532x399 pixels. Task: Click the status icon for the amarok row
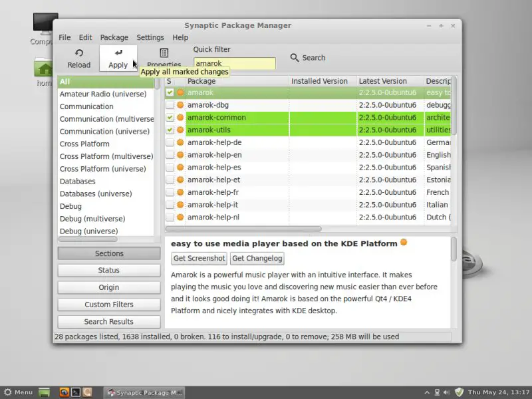(180, 92)
